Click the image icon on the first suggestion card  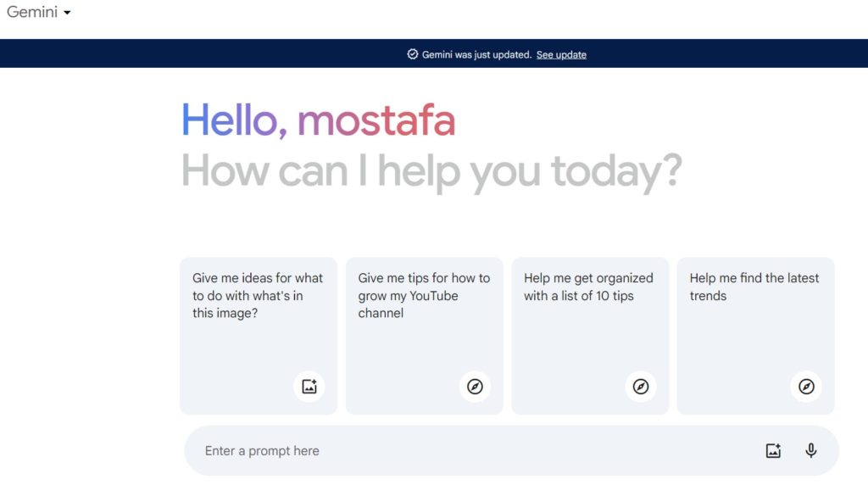[309, 387]
